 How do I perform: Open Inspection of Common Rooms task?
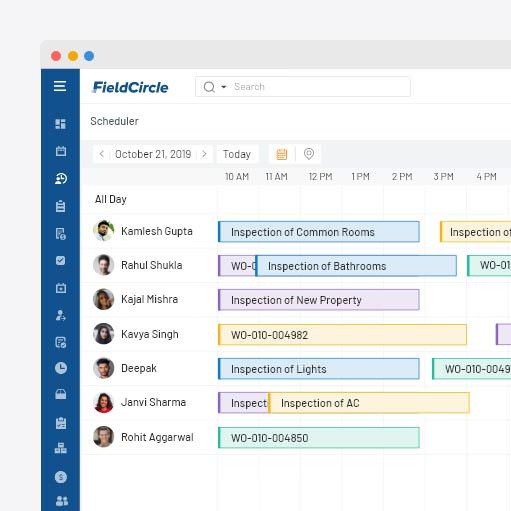point(319,232)
